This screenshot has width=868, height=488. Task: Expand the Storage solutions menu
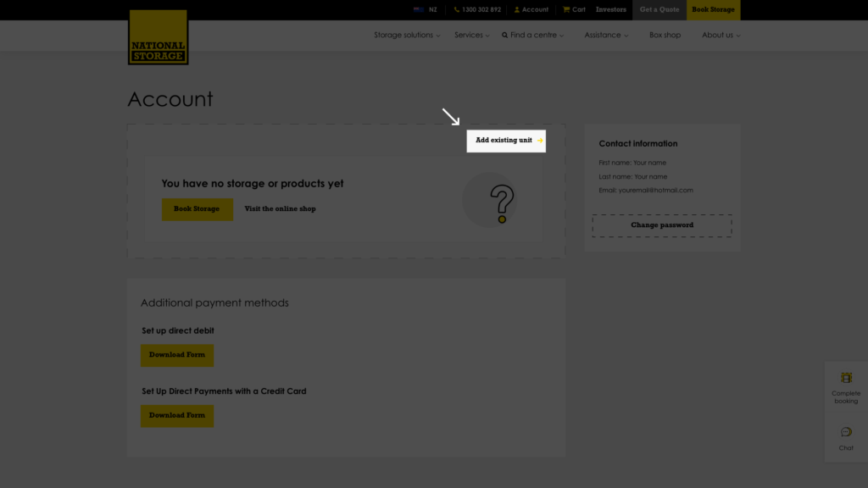click(407, 35)
